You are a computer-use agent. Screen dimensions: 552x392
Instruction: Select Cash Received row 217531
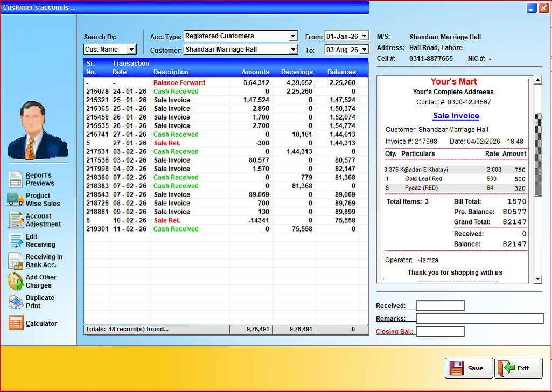226,151
